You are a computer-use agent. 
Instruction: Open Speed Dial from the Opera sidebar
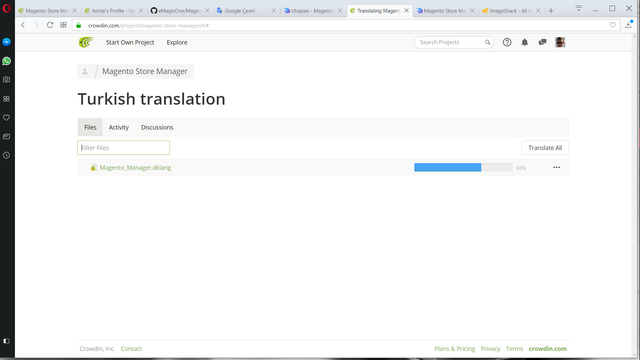coord(7,99)
